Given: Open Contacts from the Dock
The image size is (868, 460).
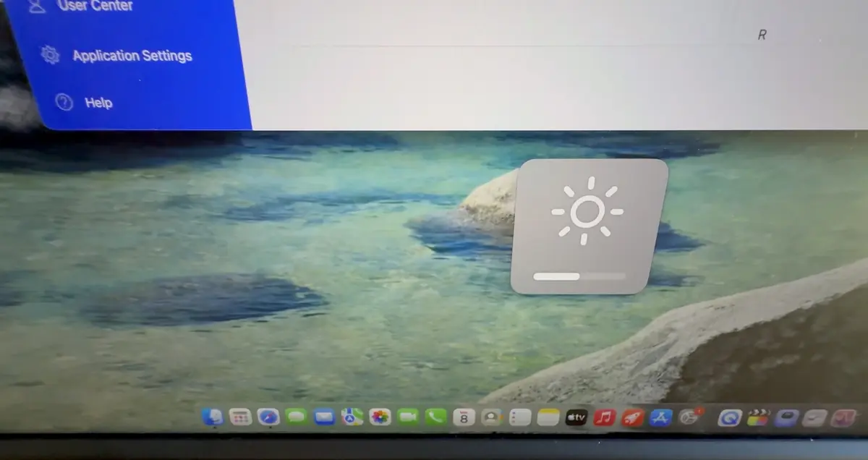Looking at the screenshot, I should [492, 417].
